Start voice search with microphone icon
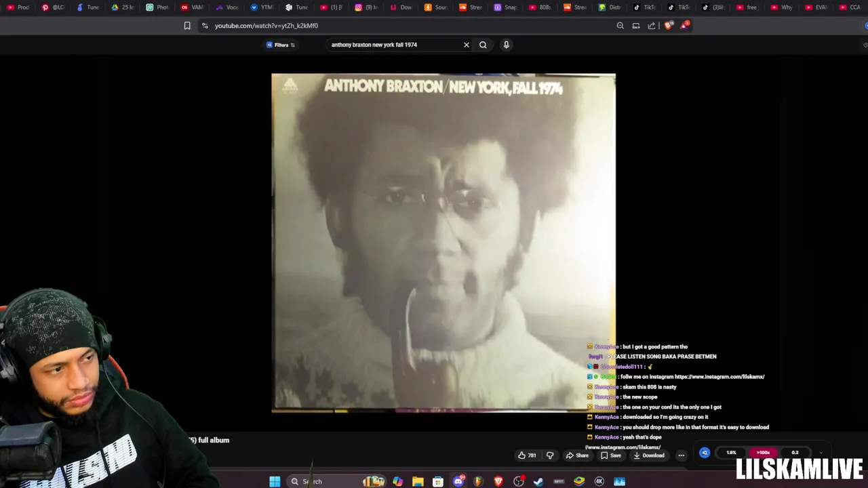Viewport: 868px width, 488px height. click(506, 45)
